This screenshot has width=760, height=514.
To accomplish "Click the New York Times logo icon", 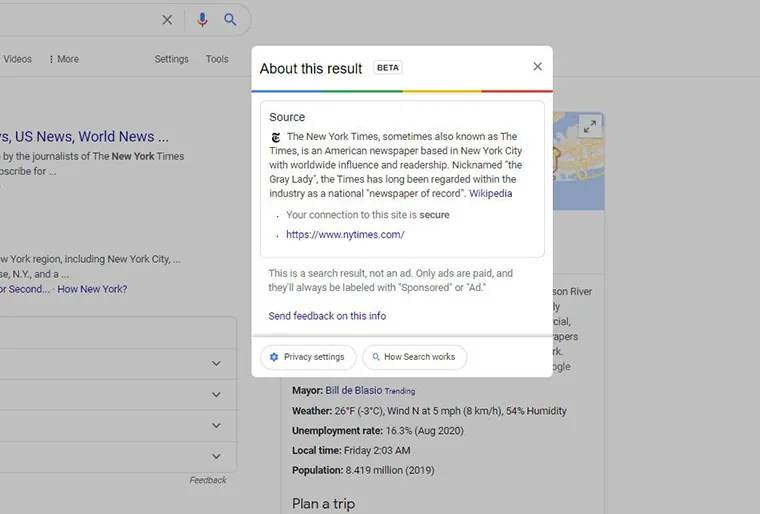I will [276, 137].
